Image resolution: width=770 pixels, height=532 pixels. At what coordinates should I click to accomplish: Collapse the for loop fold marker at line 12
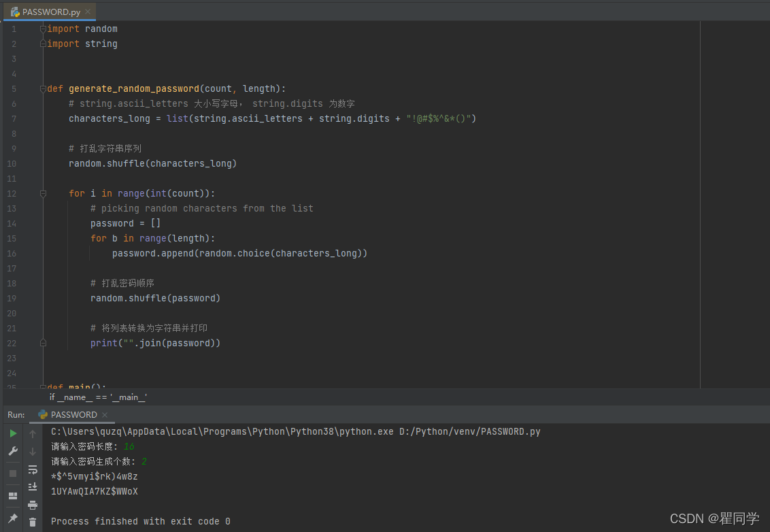(x=44, y=193)
